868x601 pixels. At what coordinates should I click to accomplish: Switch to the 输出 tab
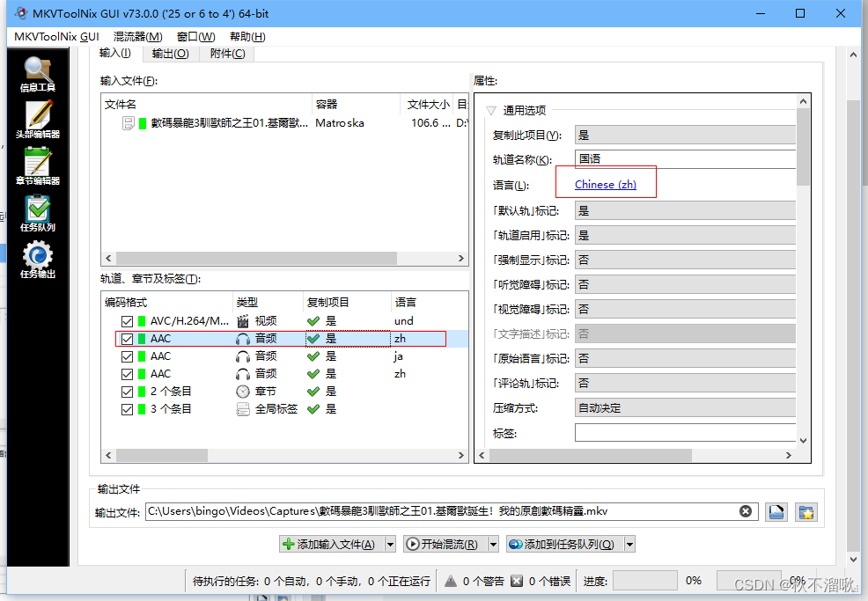(171, 54)
